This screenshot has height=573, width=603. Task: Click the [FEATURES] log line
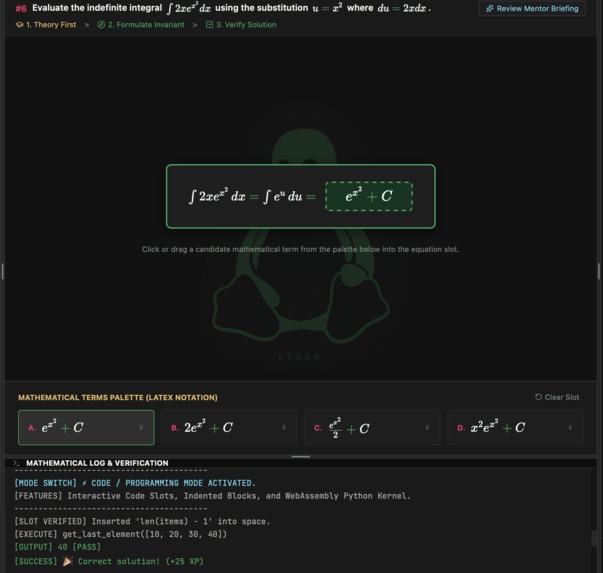[212, 496]
